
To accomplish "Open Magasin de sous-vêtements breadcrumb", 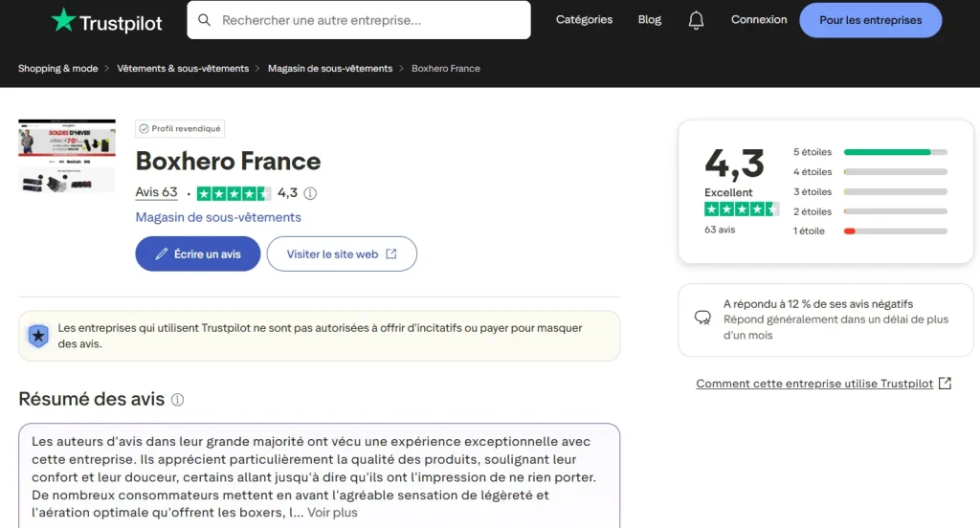I will pos(330,68).
